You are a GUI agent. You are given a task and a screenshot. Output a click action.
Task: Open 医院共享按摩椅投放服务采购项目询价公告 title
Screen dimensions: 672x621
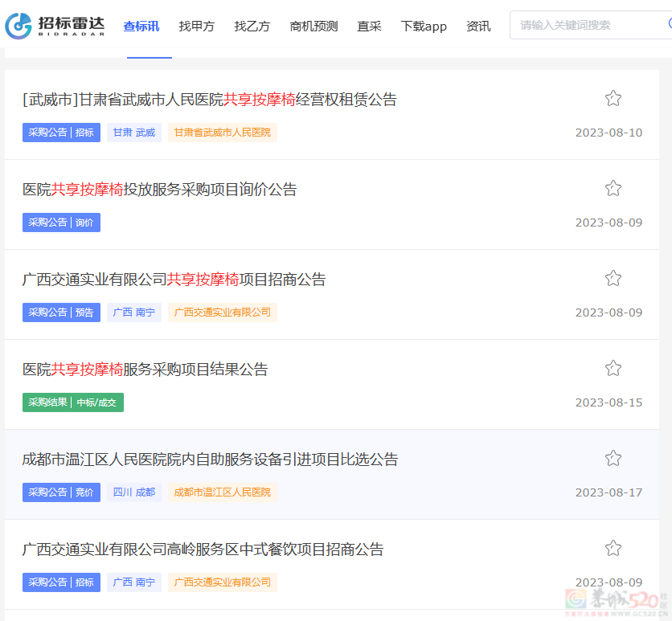click(x=159, y=190)
